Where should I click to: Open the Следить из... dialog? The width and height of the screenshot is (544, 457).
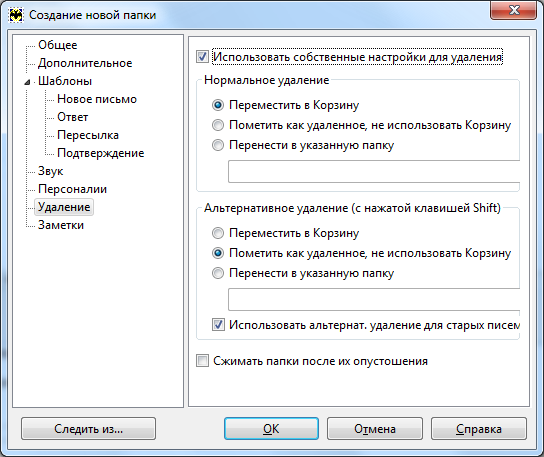click(88, 429)
